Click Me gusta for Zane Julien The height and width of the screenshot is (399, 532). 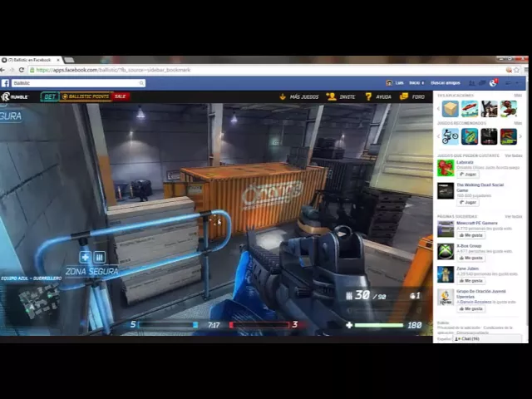point(471,281)
